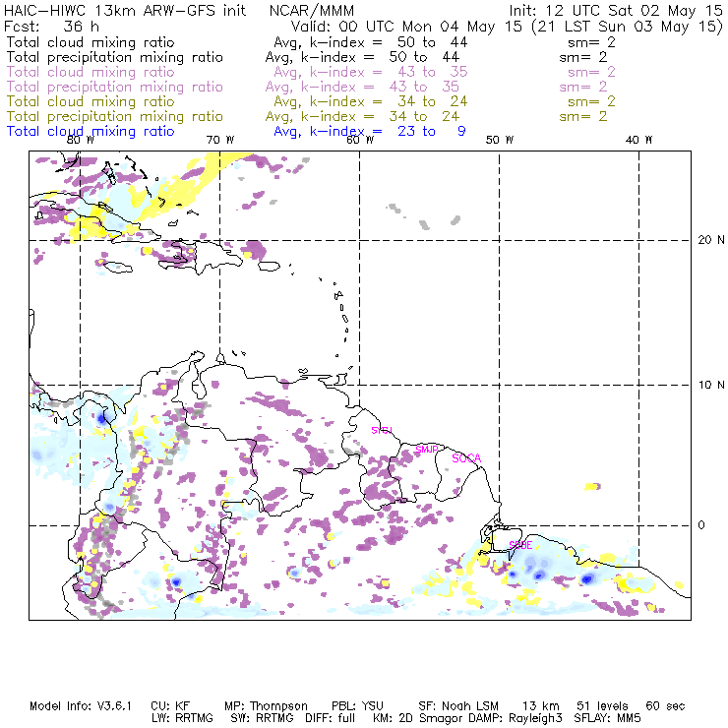The image size is (728, 728).
Task: Click the purple "Total cloud mixing ratio" legend label
Action: (91, 72)
